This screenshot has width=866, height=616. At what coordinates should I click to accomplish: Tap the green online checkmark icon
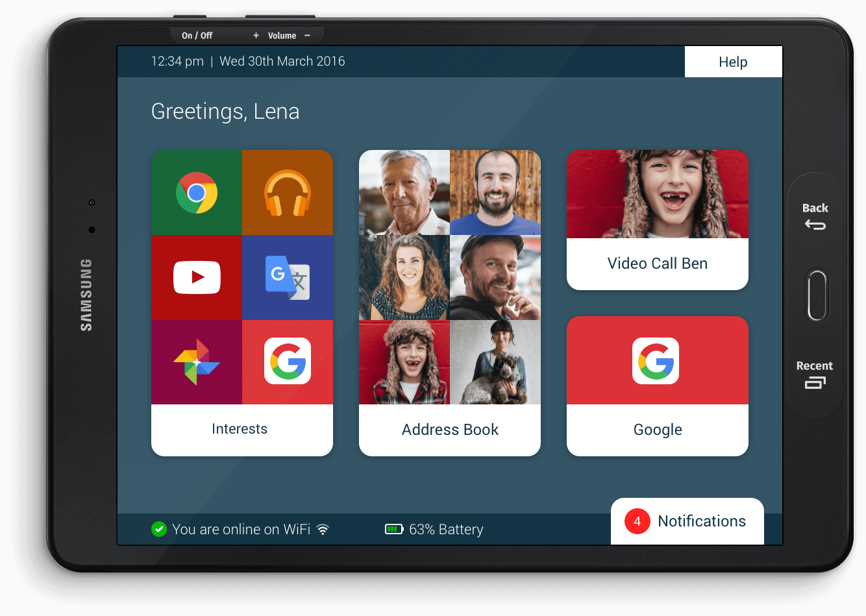click(x=159, y=529)
